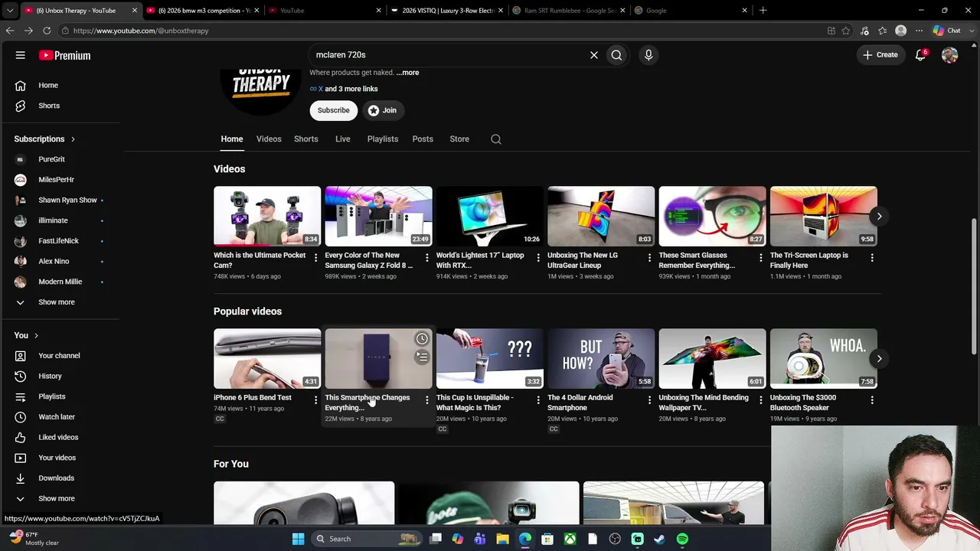
Task: Subscribe to Unbox Therapy
Action: 334,110
